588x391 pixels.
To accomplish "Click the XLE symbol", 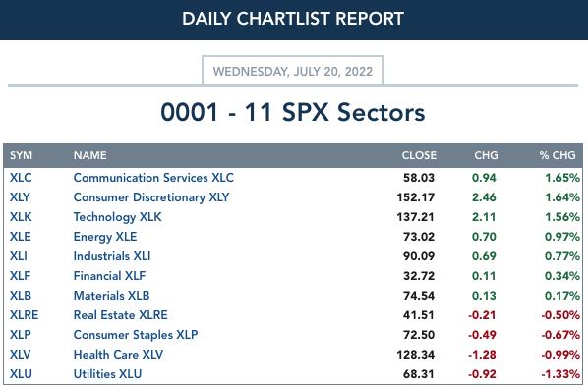I will (21, 237).
